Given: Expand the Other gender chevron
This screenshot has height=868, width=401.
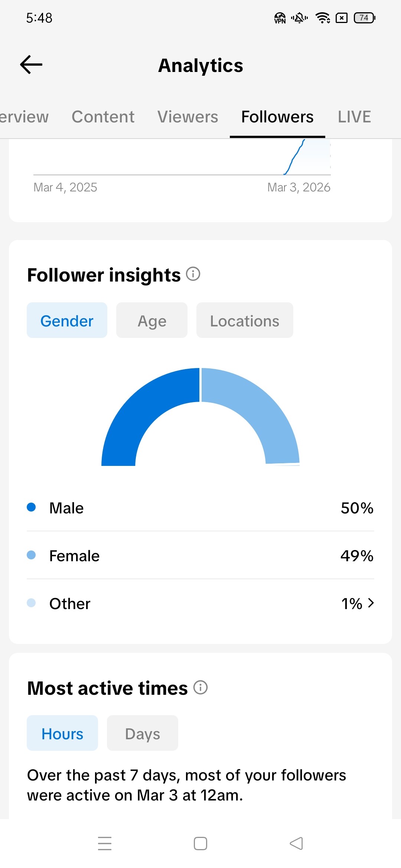Looking at the screenshot, I should (371, 603).
